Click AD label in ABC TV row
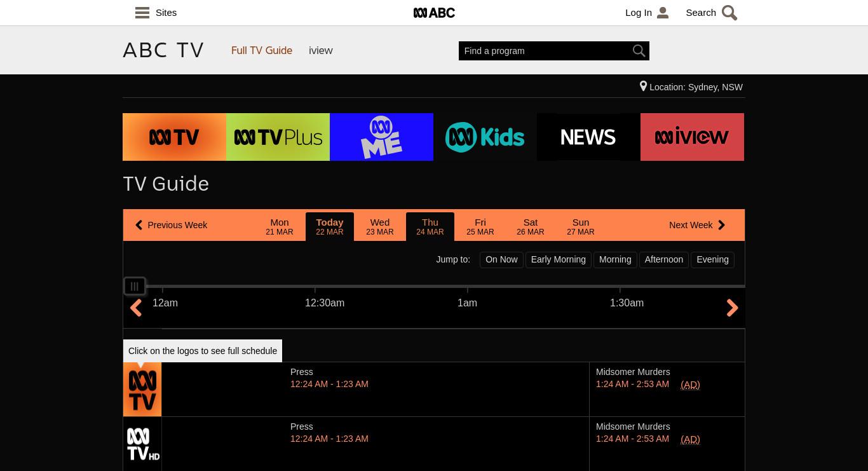The width and height of the screenshot is (868, 471). 690,385
